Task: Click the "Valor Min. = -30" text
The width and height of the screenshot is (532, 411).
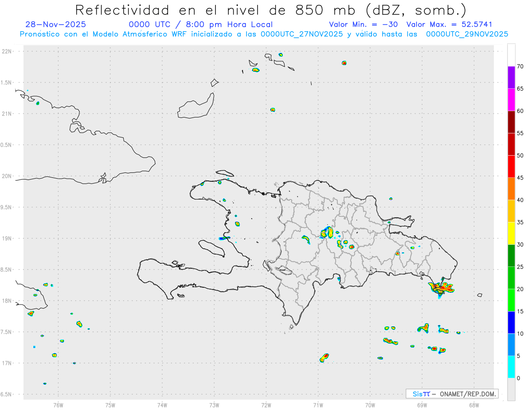Action: [364, 24]
